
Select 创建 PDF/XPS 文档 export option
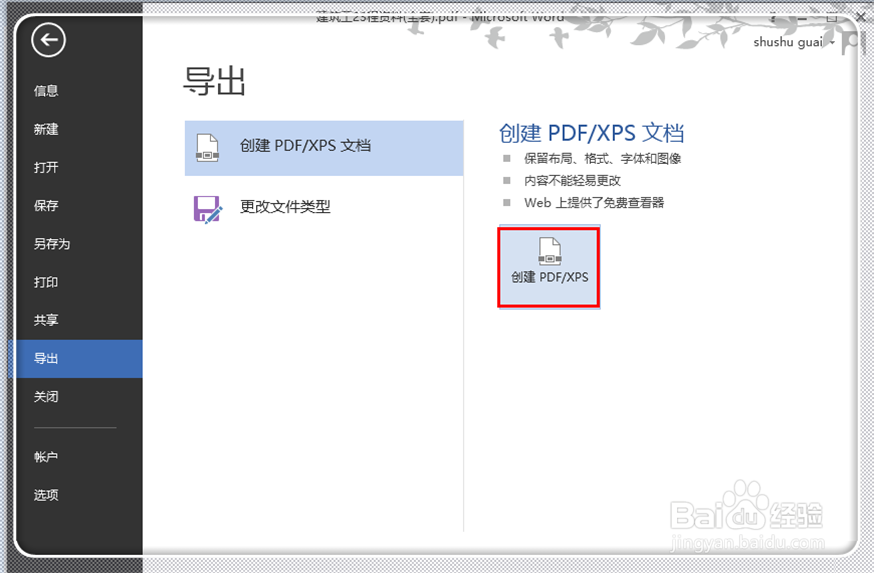pos(324,148)
